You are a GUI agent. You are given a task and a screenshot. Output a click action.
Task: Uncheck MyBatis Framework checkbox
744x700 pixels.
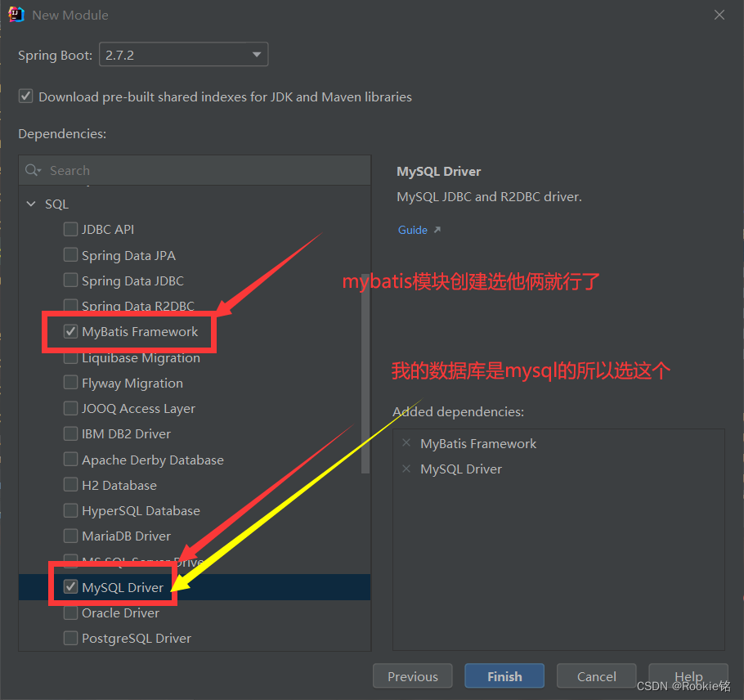70,331
